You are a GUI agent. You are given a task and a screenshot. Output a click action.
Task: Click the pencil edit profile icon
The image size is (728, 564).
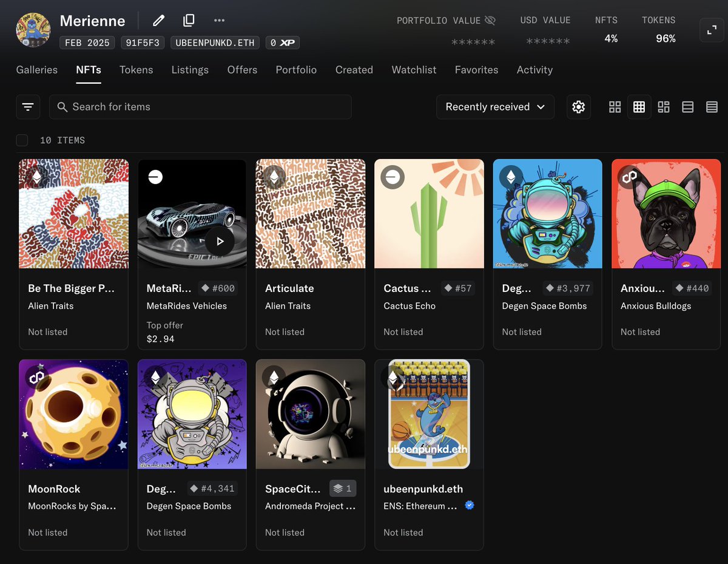158,21
